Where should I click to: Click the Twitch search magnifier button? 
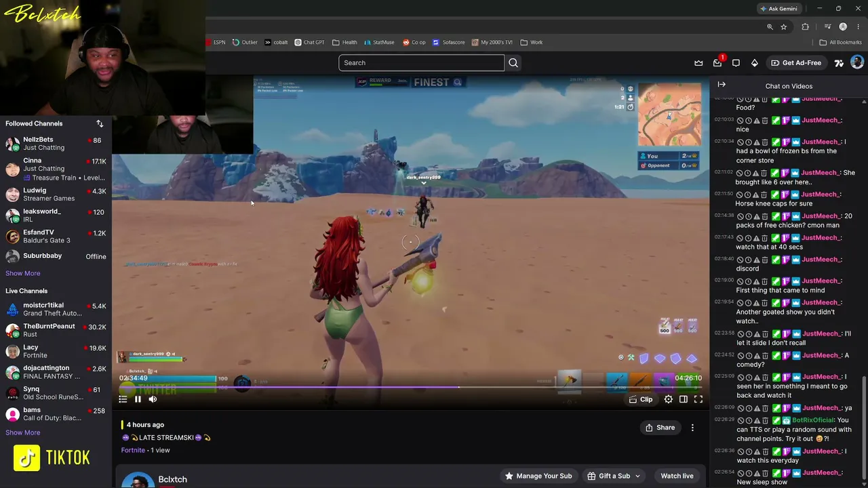click(513, 63)
